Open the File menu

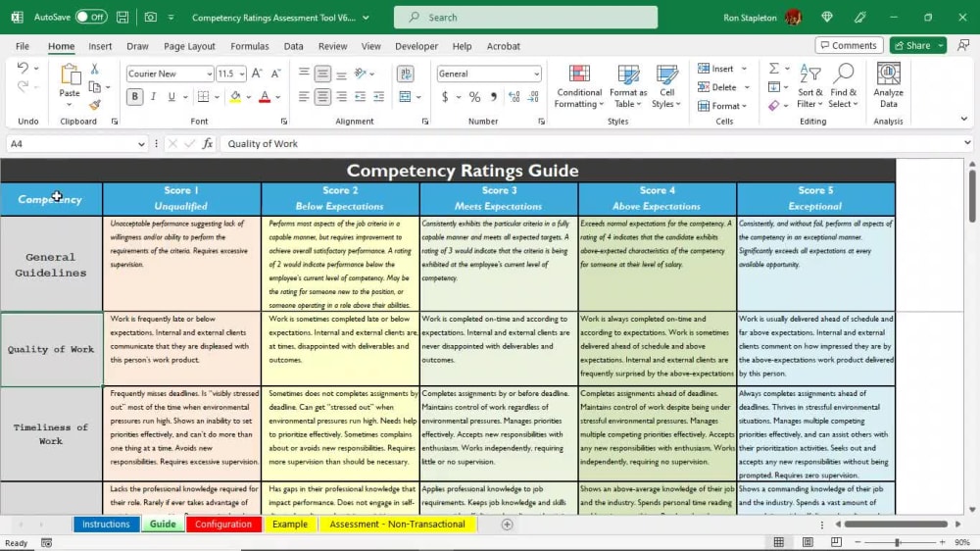click(x=23, y=46)
